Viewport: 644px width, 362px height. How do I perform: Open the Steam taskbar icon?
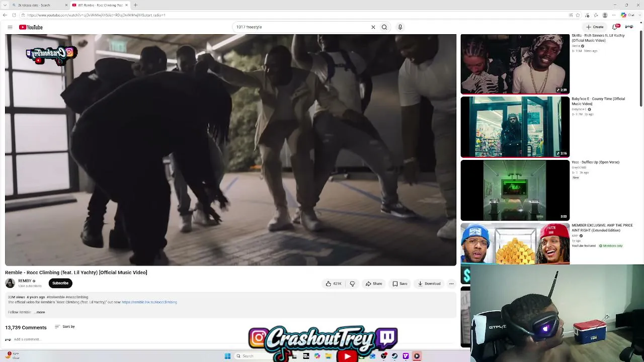coord(394,356)
